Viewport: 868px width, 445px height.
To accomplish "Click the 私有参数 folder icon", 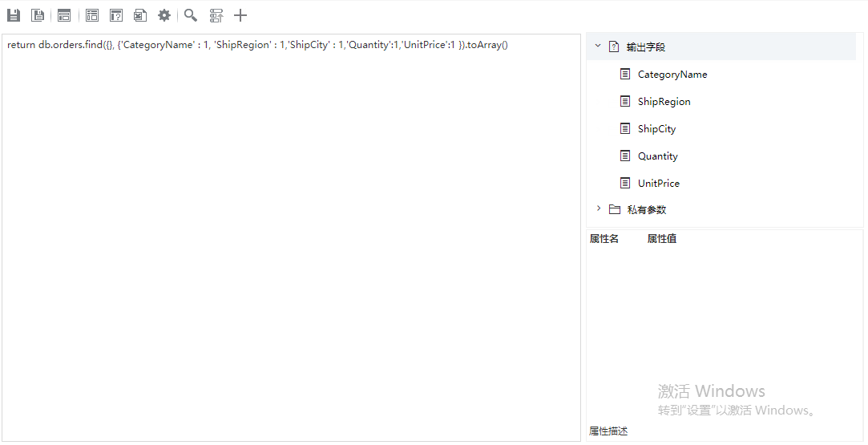I will tap(615, 209).
